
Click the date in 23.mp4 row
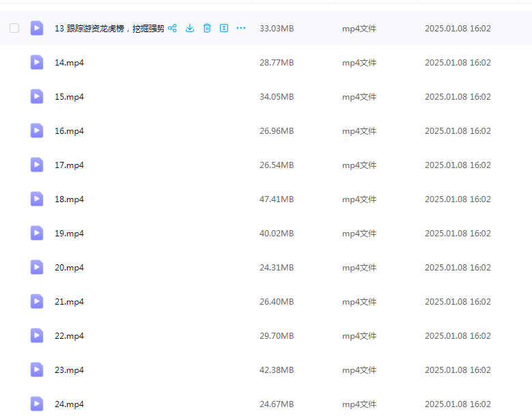click(458, 370)
